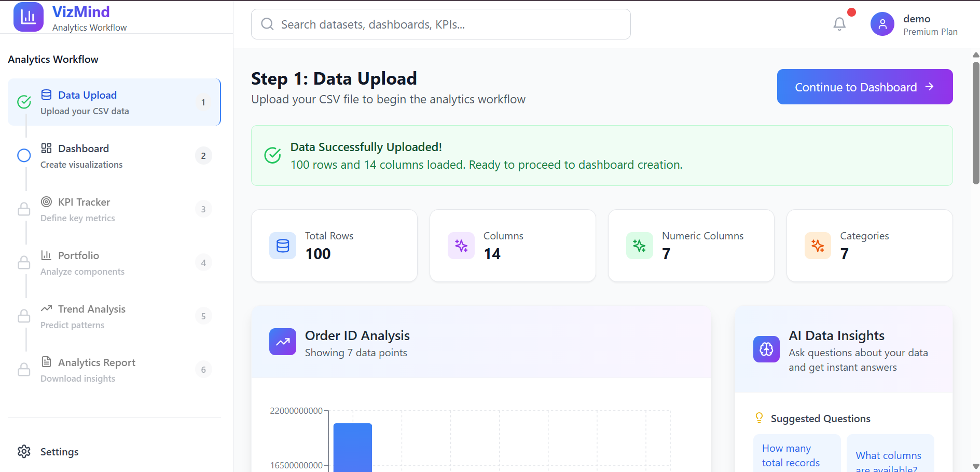Click the "Analytics Workflow" sidebar heading
Image resolution: width=980 pixels, height=472 pixels.
pos(53,59)
